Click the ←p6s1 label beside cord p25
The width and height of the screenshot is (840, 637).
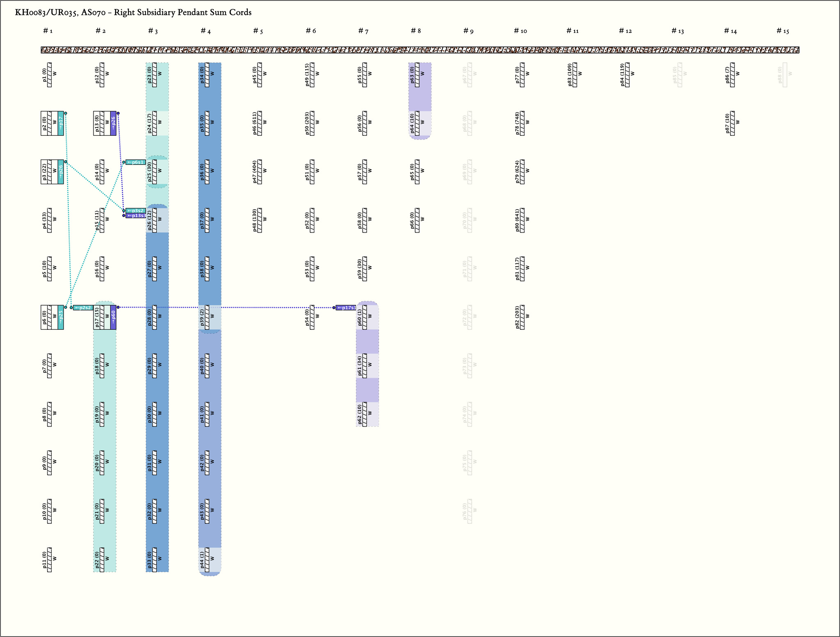coord(136,162)
